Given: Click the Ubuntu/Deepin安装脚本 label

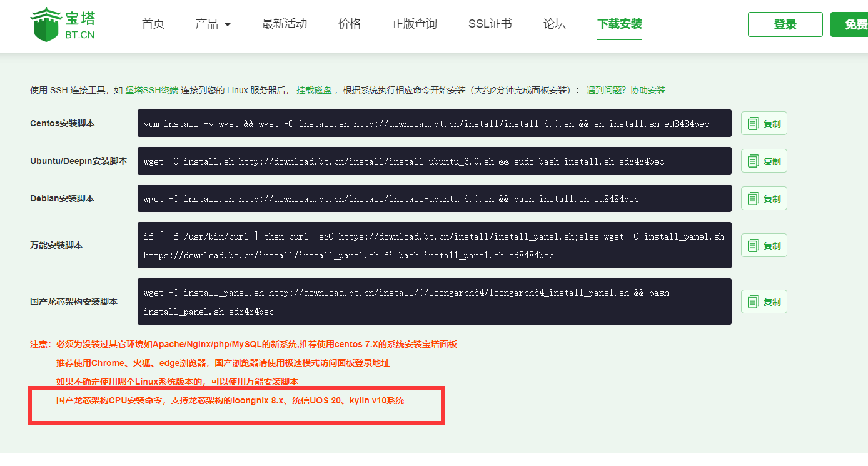Looking at the screenshot, I should pos(79,161).
